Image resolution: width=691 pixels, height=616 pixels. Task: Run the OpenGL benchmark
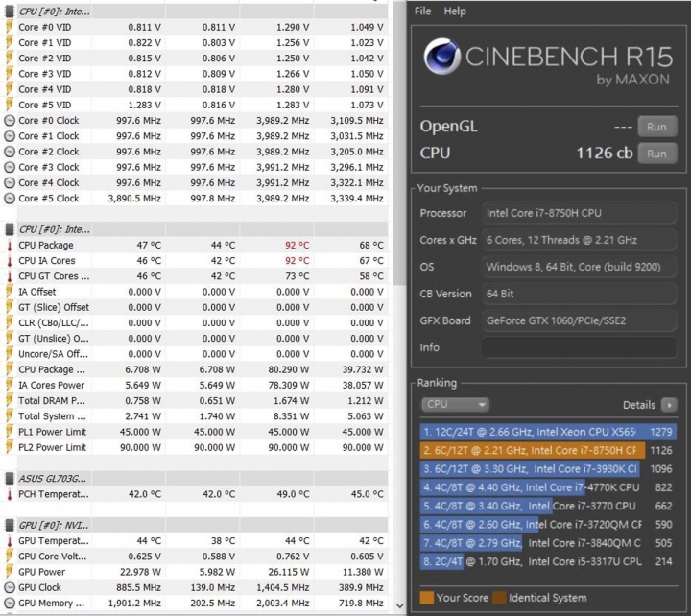[x=657, y=127]
